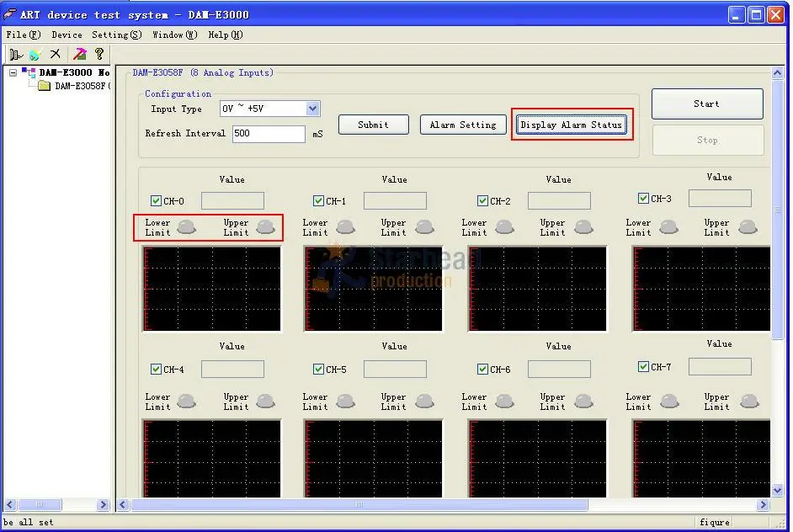Click CH-5 Upper Limit alarm indicator lamp
This screenshot has height=532, width=793.
(x=425, y=401)
